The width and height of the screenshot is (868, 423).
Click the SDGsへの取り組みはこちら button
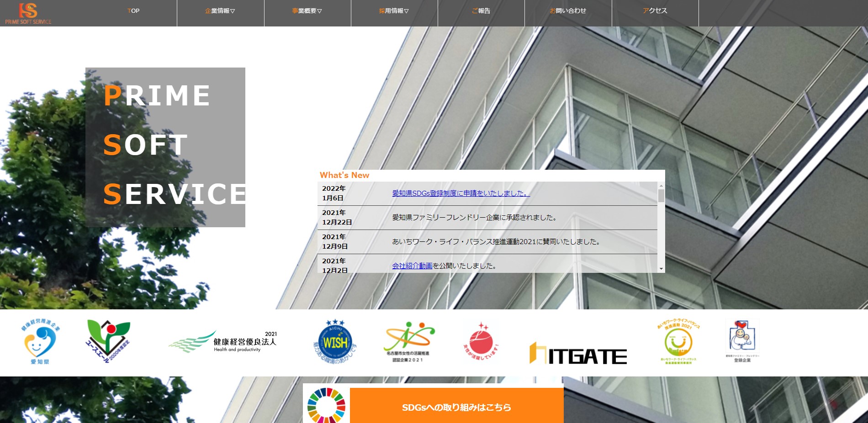[456, 406]
